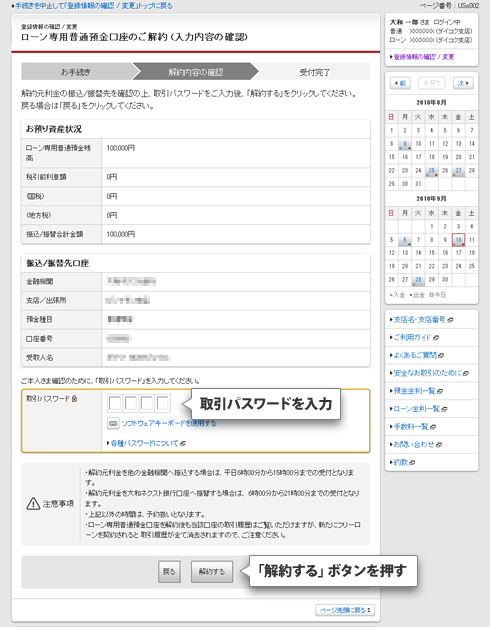Click the fourth password digit box
The height and width of the screenshot is (627, 490).
coord(163,403)
